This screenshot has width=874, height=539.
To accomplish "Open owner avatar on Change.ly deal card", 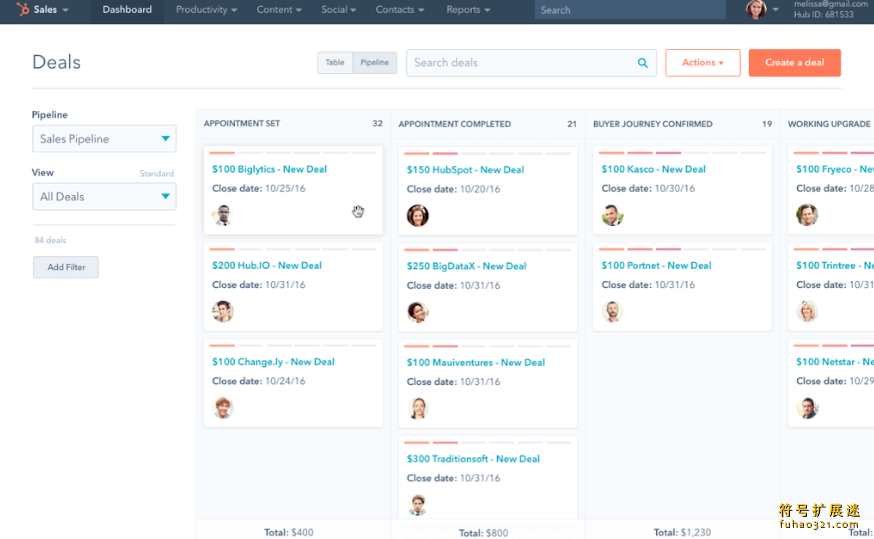I will tap(223, 407).
